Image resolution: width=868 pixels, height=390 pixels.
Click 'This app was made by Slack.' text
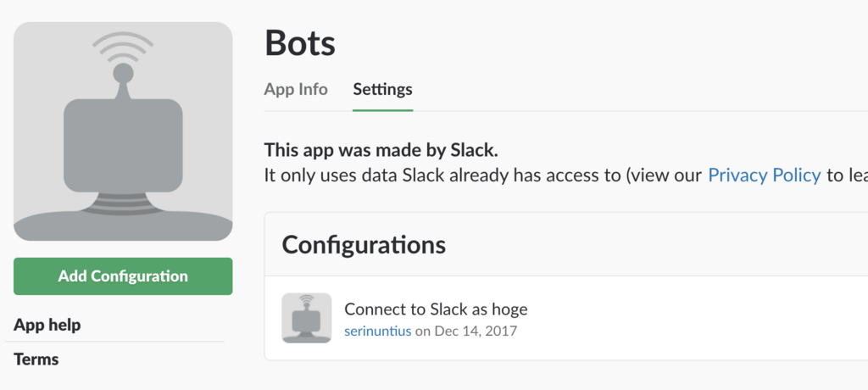(381, 150)
